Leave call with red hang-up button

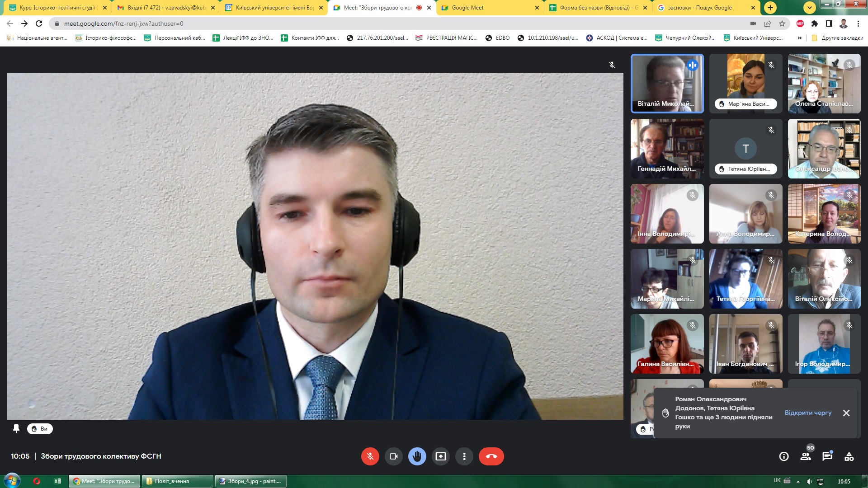(491, 456)
